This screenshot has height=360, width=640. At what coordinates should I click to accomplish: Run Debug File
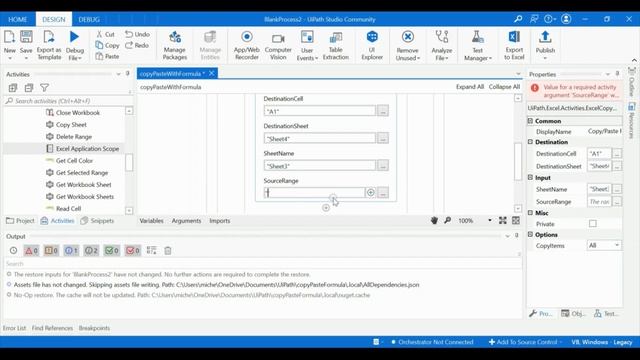click(75, 44)
